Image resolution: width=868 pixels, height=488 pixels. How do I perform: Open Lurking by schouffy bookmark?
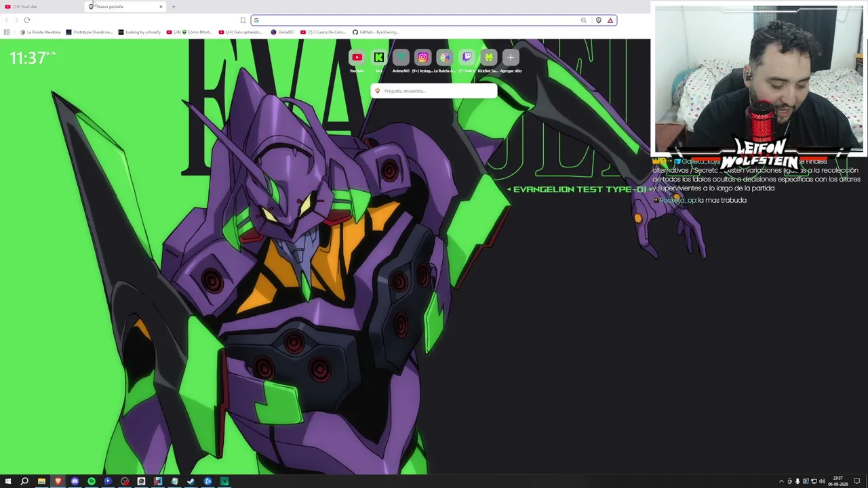pos(140,32)
